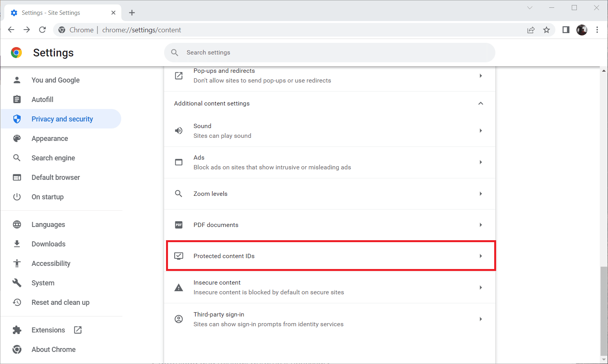608x364 pixels.
Task: Click the address bar URL
Action: click(x=141, y=30)
